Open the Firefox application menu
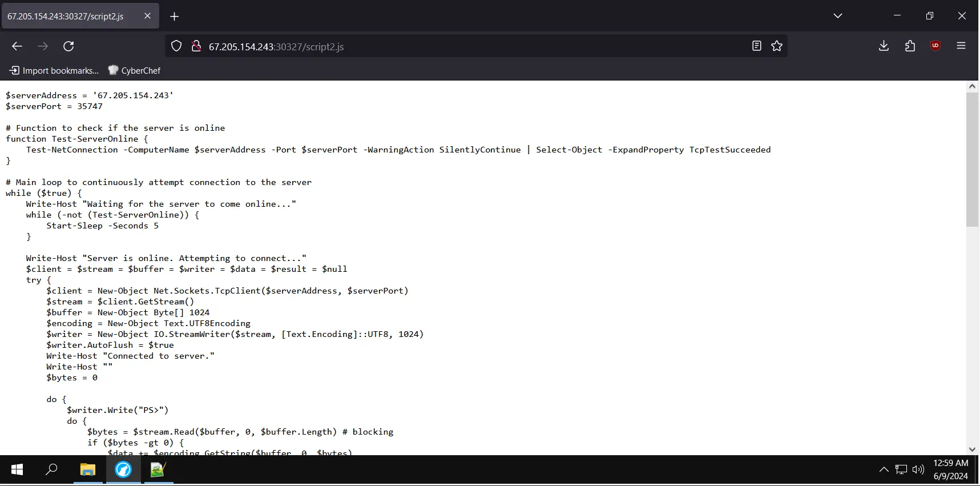This screenshot has width=980, height=486. coord(961,46)
